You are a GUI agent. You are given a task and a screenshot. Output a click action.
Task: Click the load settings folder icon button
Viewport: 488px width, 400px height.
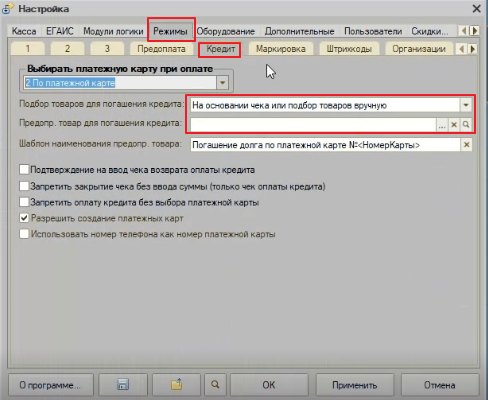[x=176, y=385]
